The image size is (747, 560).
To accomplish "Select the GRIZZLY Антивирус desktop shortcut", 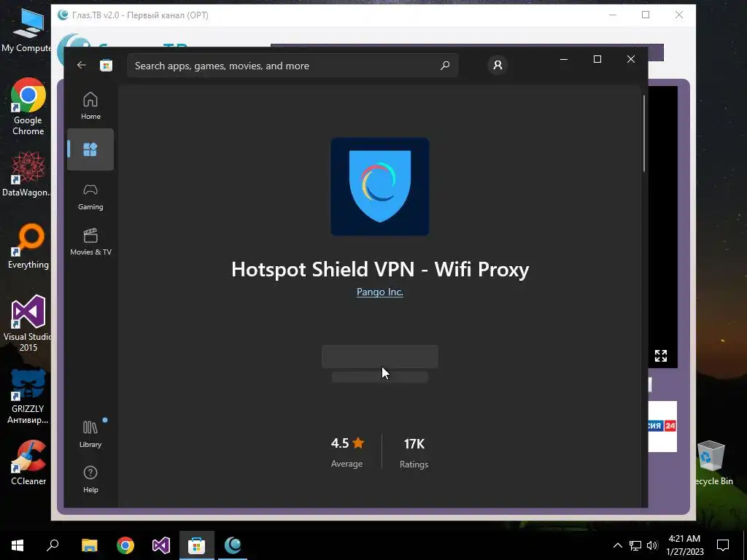I will tap(28, 396).
